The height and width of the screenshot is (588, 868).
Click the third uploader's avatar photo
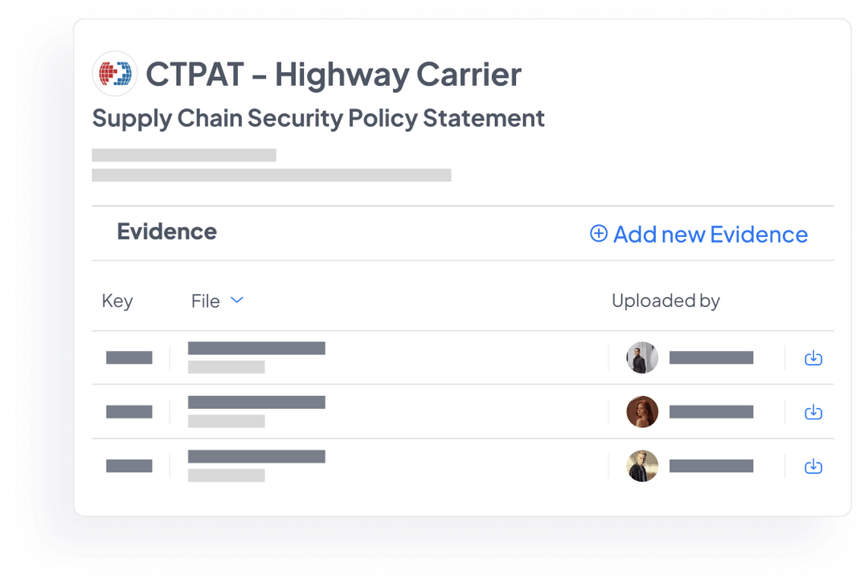[642, 466]
